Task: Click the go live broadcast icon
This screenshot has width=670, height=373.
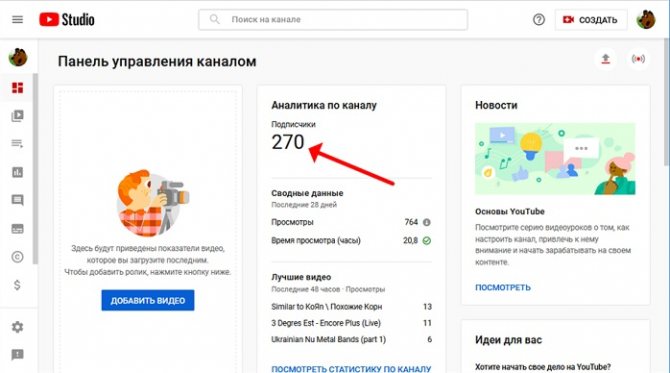Action: [638, 59]
